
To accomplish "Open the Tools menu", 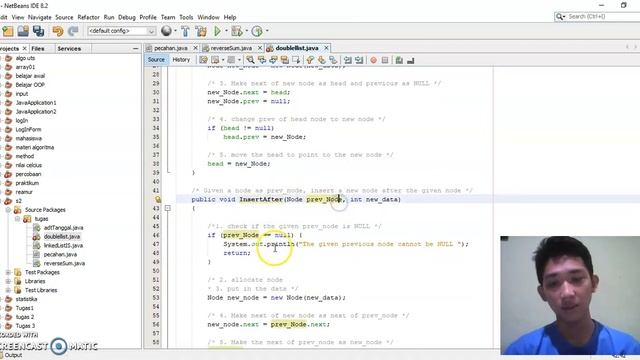I will pyautogui.click(x=186, y=17).
